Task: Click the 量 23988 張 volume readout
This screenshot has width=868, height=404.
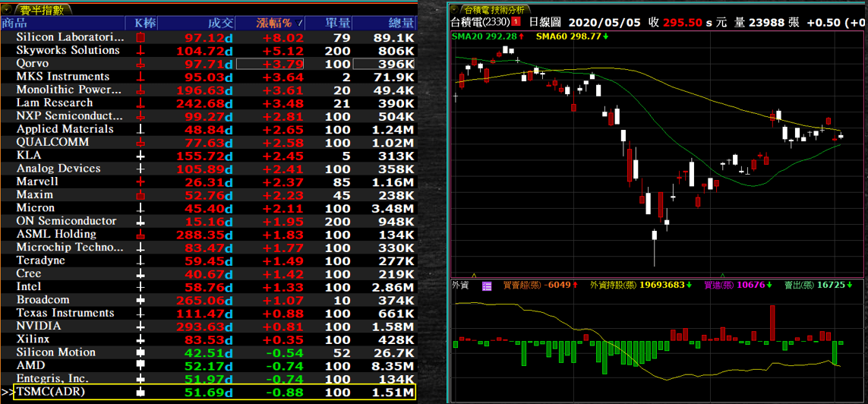Action: [x=767, y=23]
